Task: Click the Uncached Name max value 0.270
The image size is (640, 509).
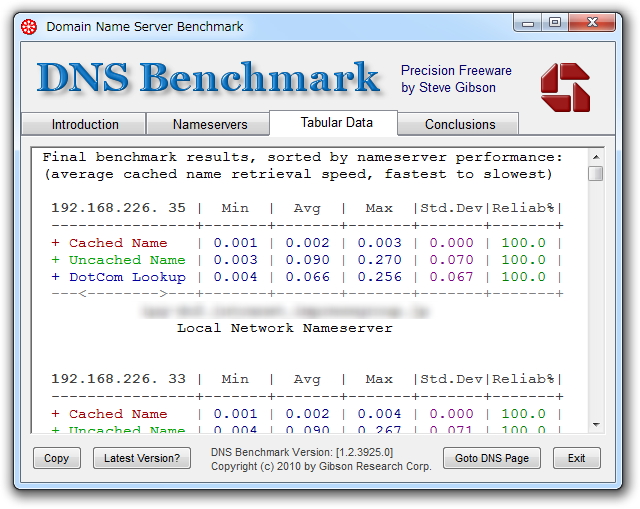Action: click(x=380, y=260)
